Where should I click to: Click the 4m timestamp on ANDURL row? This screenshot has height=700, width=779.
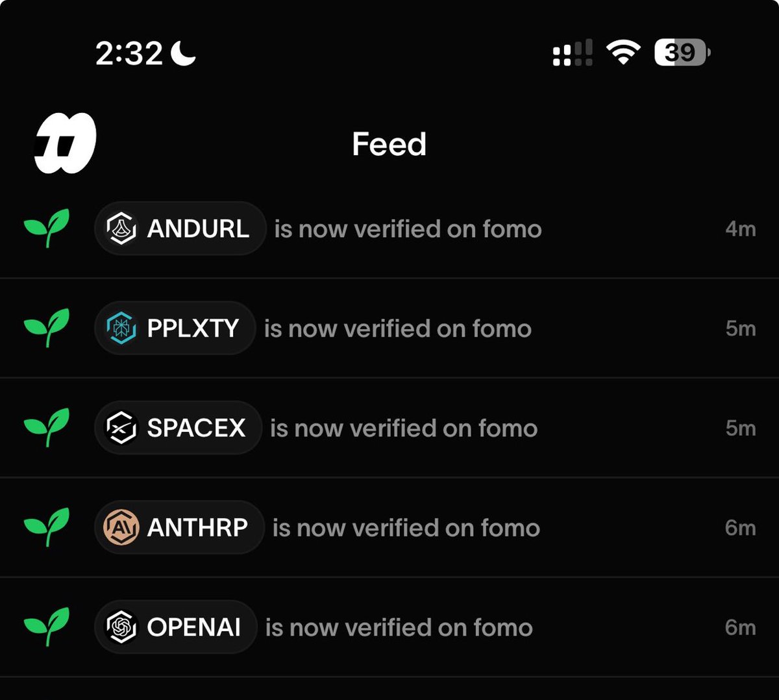tap(741, 229)
